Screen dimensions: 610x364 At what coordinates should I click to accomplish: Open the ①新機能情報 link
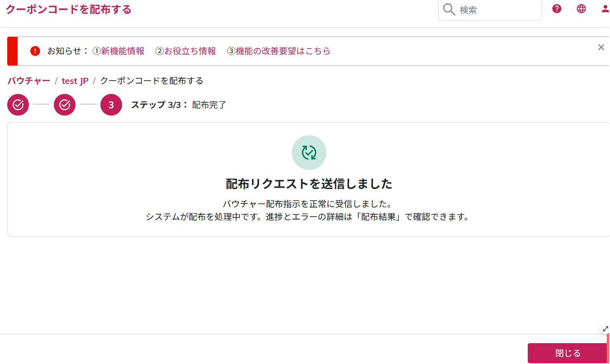[118, 51]
